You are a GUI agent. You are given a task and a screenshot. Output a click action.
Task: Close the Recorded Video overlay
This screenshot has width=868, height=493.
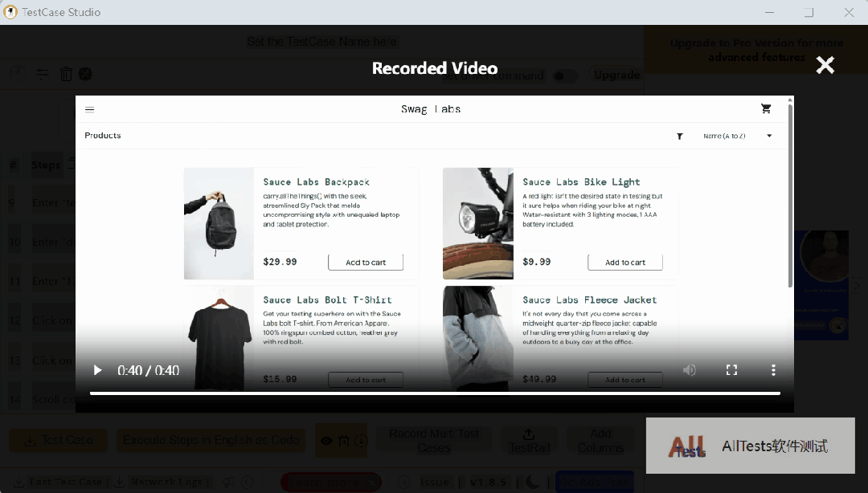[x=825, y=65]
